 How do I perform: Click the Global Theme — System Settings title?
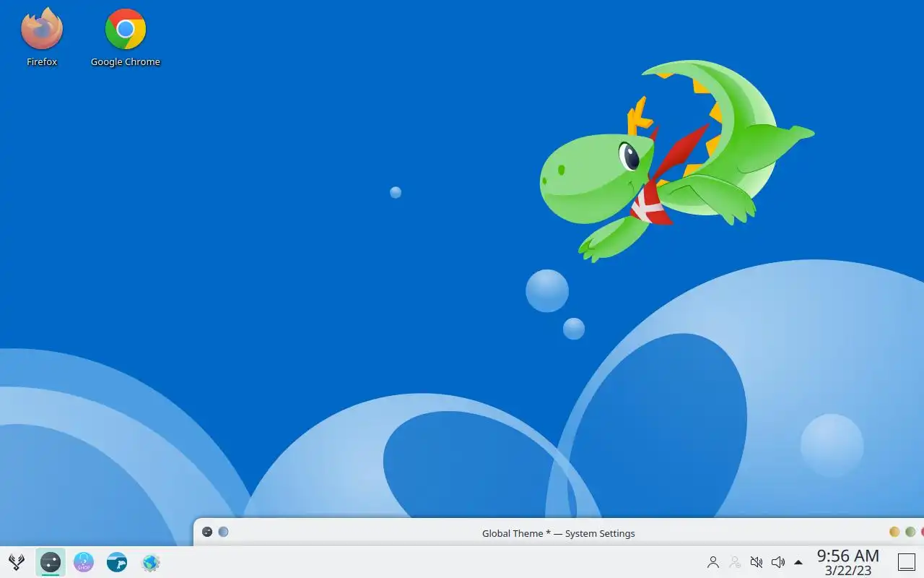pos(559,534)
